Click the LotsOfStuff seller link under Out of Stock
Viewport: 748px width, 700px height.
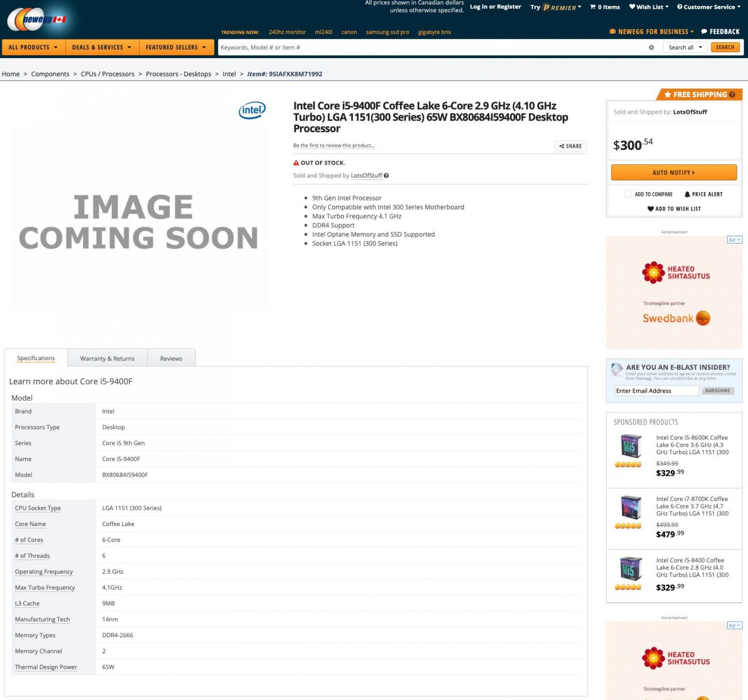coord(366,176)
